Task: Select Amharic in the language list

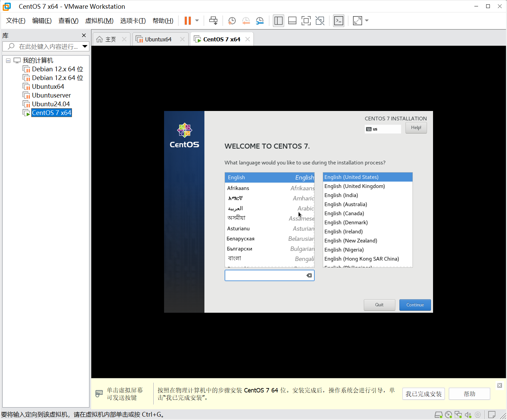Action: [269, 198]
